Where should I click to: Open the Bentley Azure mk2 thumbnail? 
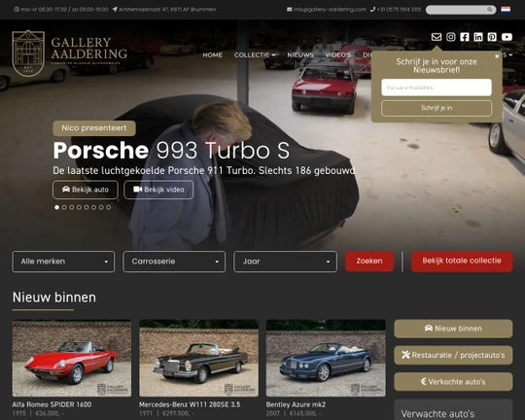(326, 358)
